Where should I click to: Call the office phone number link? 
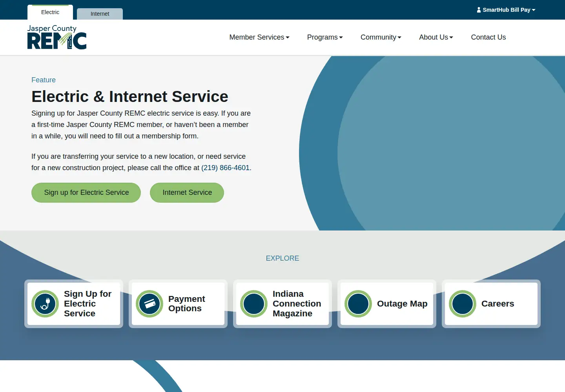pyautogui.click(x=226, y=168)
